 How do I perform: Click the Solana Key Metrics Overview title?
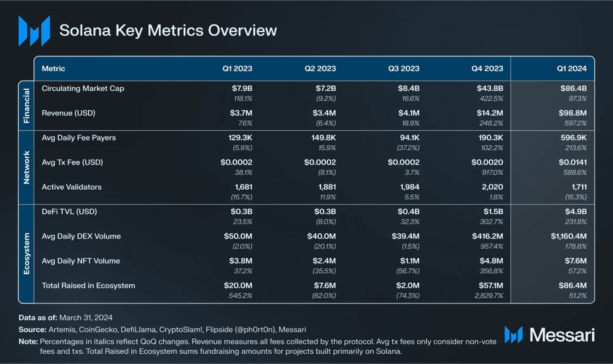[168, 30]
